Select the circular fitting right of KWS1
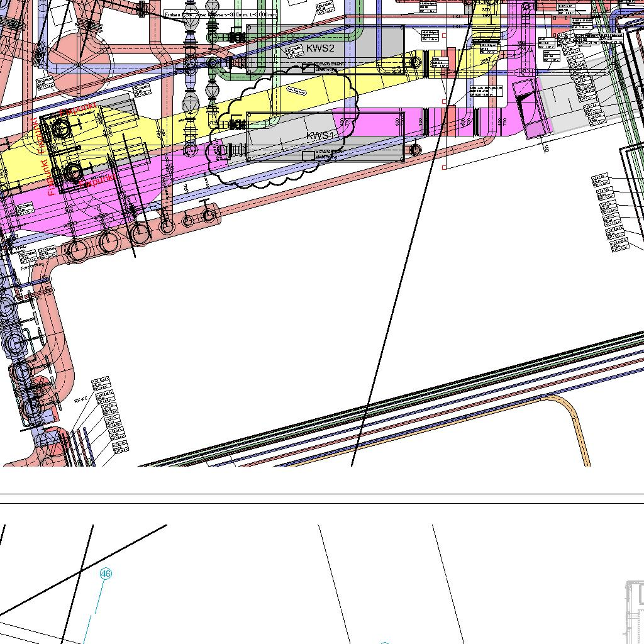 [x=415, y=150]
